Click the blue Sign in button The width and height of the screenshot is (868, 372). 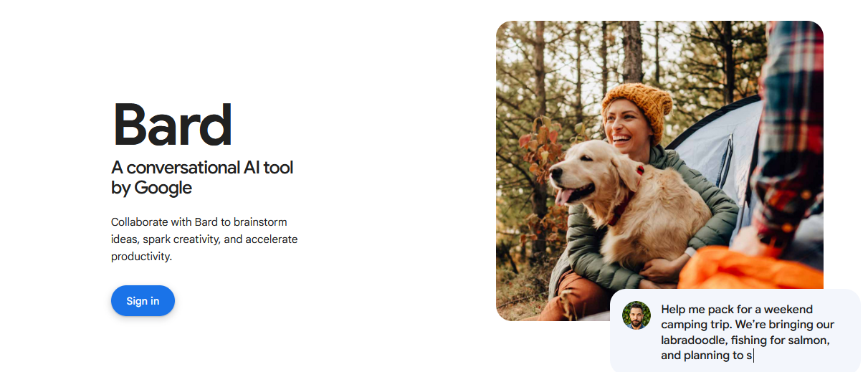(x=143, y=301)
